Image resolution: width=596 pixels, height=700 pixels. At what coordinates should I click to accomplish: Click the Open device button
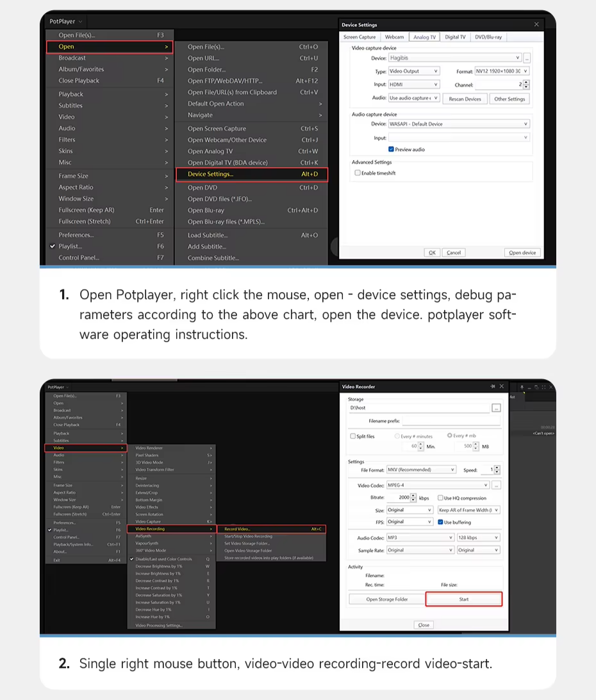pyautogui.click(x=522, y=253)
